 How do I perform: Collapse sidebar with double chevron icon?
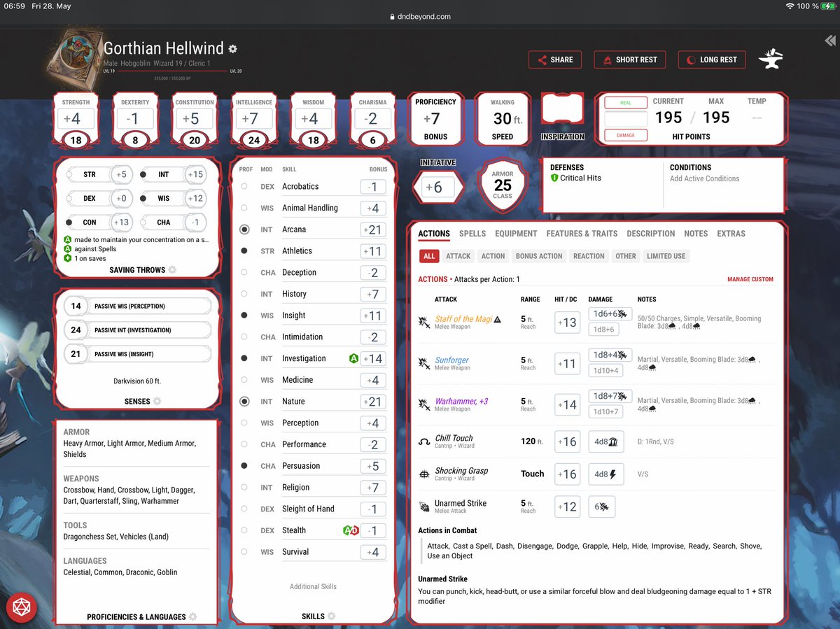pos(829,41)
